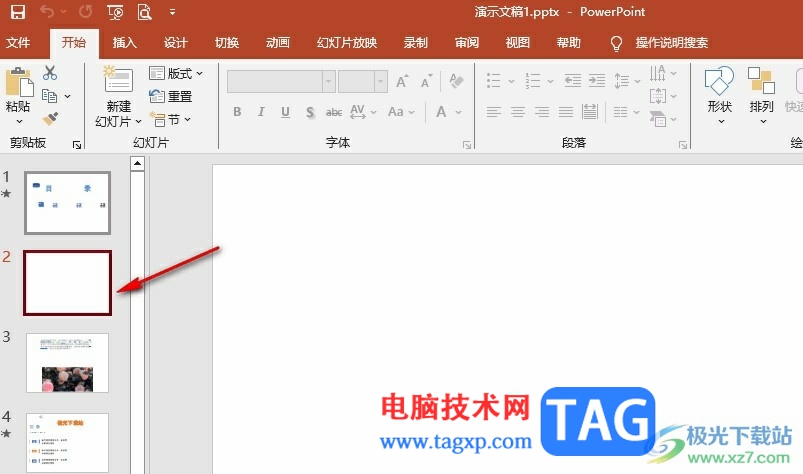Click the Save icon in quick access toolbar
Image resolution: width=803 pixels, height=474 pixels.
[x=18, y=12]
